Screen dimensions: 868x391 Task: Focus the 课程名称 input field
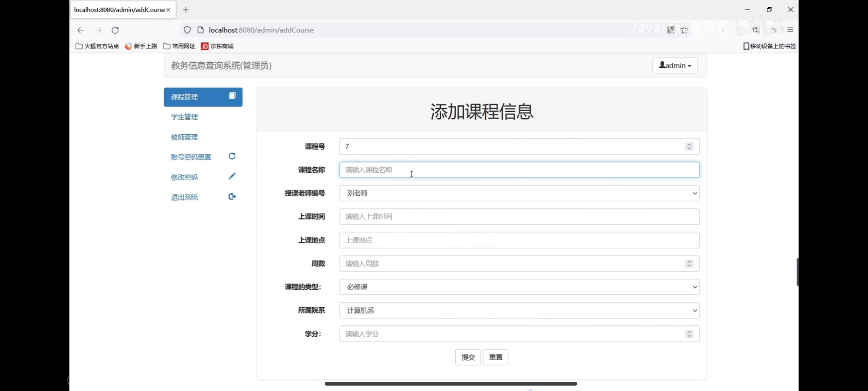pos(519,170)
